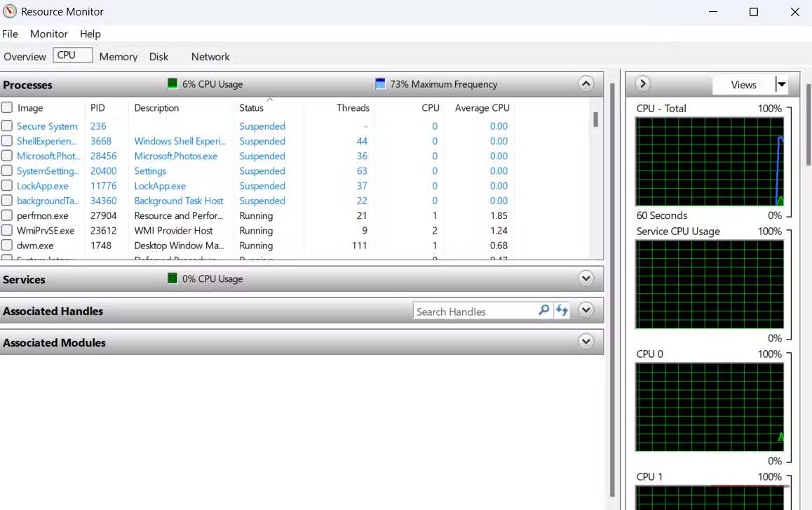
Task: Open the Monitor menu
Action: [x=48, y=34]
